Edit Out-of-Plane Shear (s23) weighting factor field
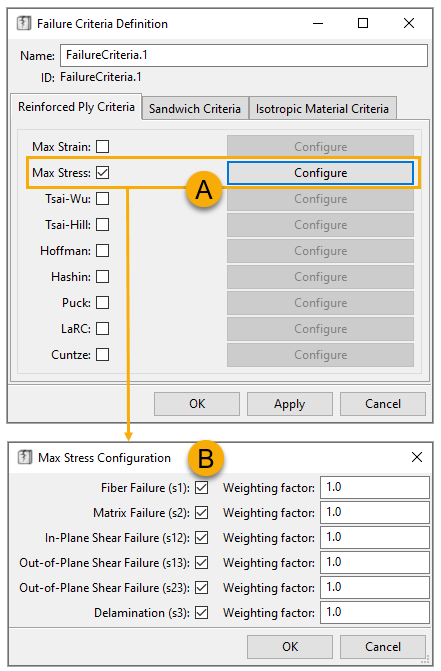Image resolution: width=441 pixels, height=671 pixels. [x=375, y=588]
